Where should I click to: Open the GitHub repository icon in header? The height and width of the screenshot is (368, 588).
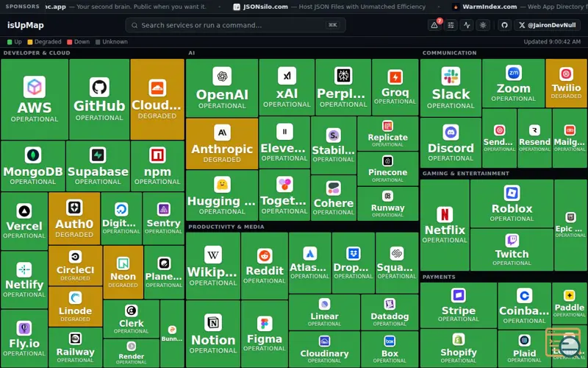pos(504,25)
